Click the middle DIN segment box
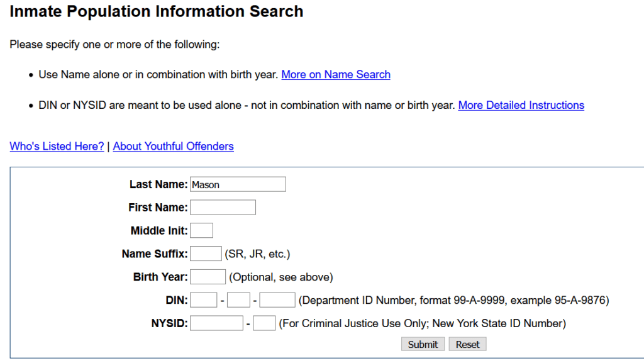 238,299
